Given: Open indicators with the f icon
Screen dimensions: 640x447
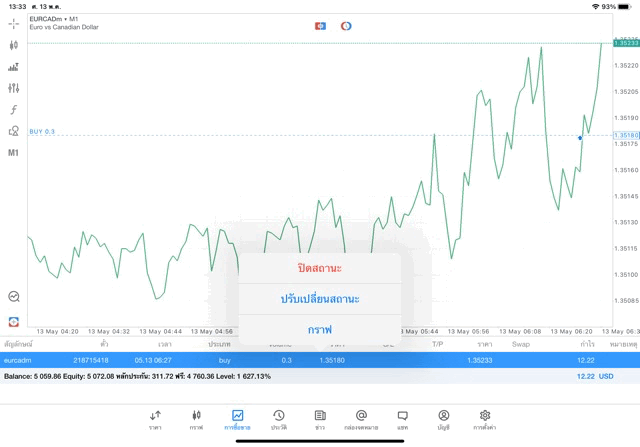Looking at the screenshot, I should (x=13, y=110).
